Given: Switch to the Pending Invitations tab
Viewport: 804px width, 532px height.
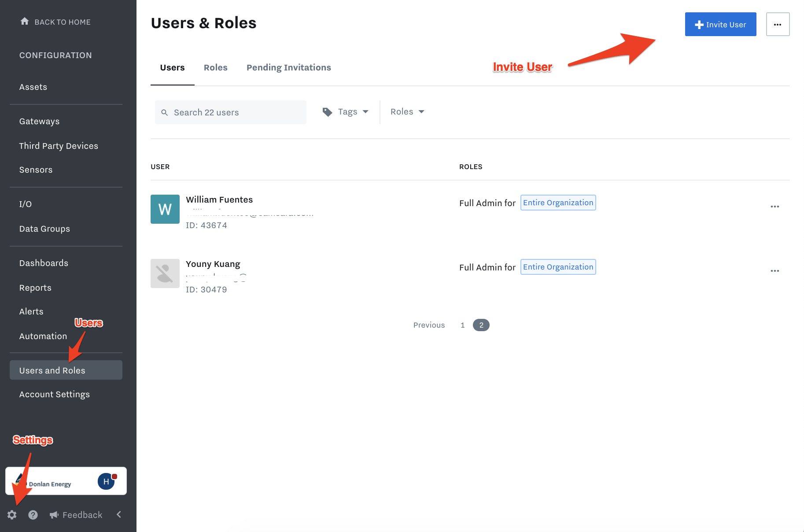Looking at the screenshot, I should point(289,67).
